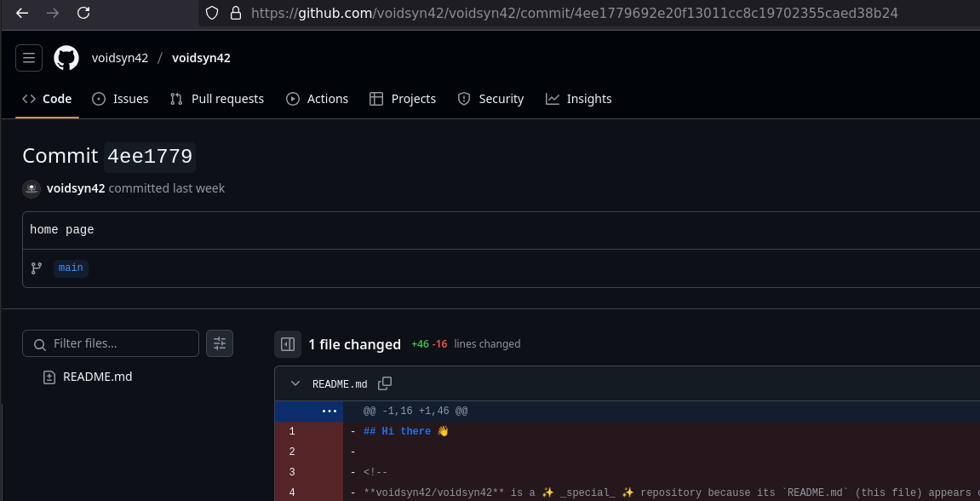Toggle split diff view mode
This screenshot has width=980, height=501.
pyautogui.click(x=288, y=344)
